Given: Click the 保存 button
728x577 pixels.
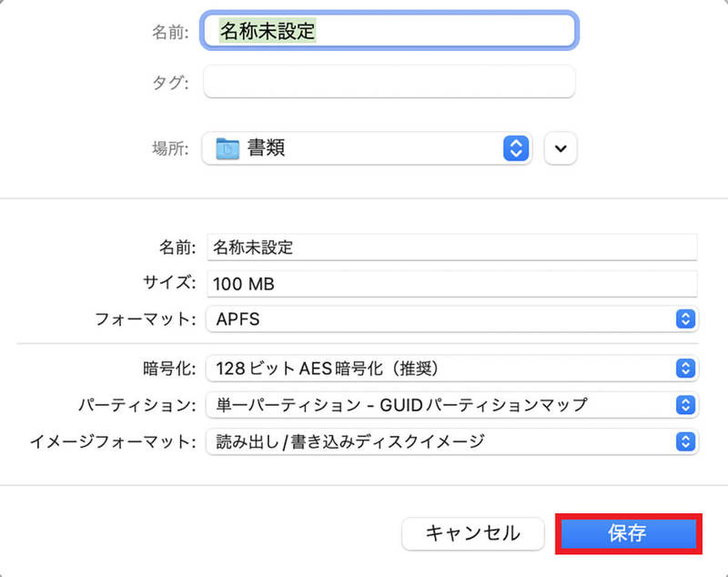Looking at the screenshot, I should (x=628, y=533).
